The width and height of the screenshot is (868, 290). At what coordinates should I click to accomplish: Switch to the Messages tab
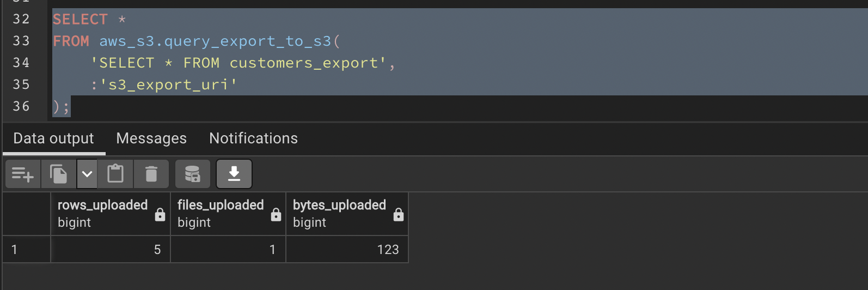point(151,138)
